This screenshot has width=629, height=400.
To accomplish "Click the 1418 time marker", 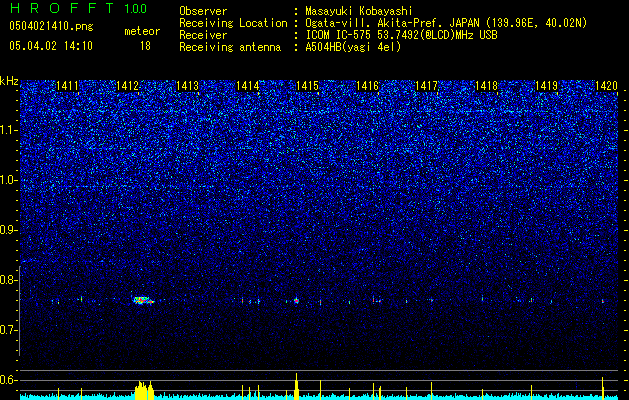I will [x=487, y=86].
